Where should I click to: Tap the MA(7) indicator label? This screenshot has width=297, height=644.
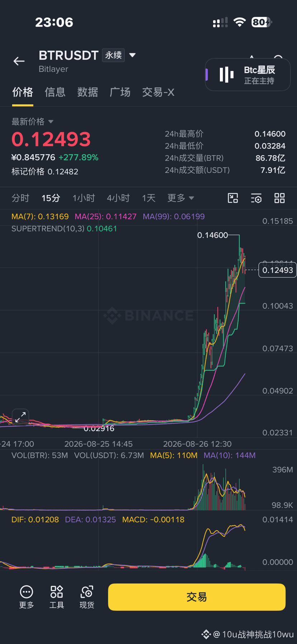point(40,217)
